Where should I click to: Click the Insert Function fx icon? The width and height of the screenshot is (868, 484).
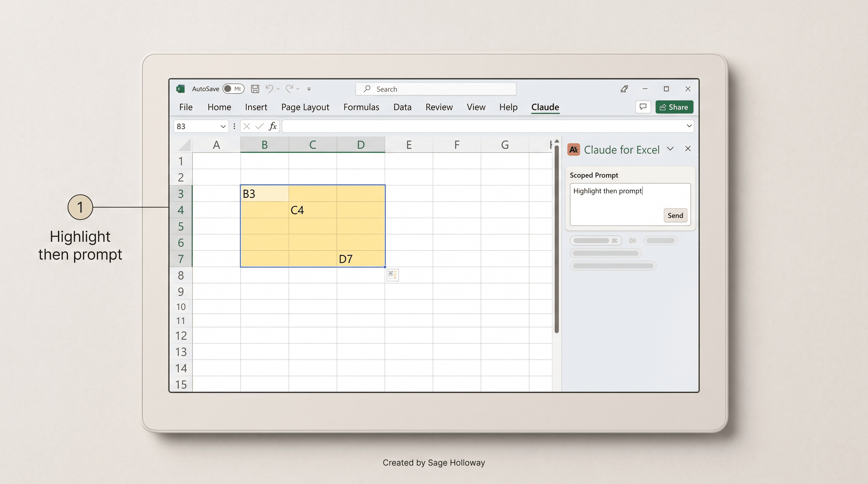click(x=273, y=127)
